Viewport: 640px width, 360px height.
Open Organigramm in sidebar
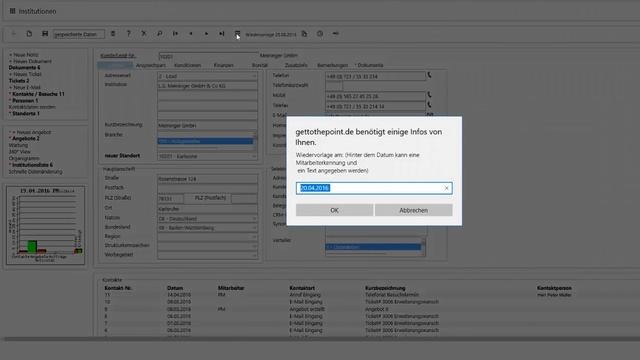point(24,158)
